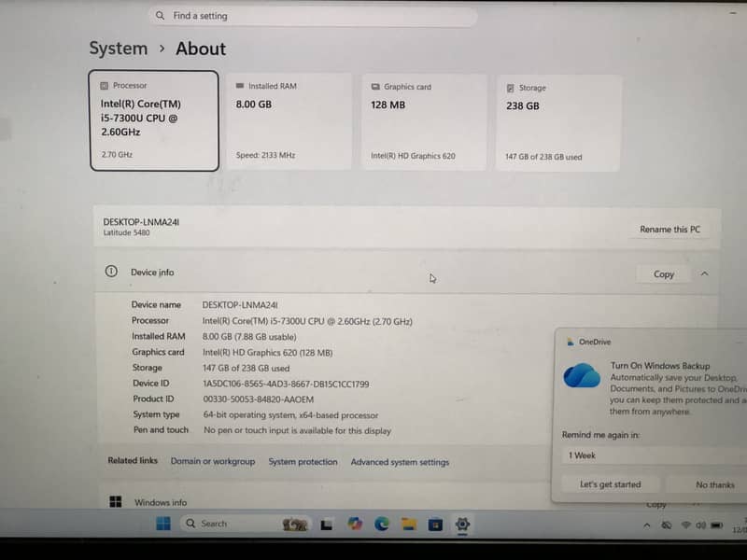
Task: Open File Explorer from the taskbar
Action: pos(409,525)
